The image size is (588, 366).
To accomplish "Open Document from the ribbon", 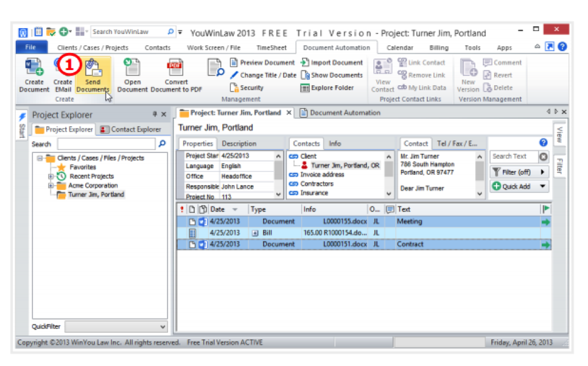I will [132, 75].
